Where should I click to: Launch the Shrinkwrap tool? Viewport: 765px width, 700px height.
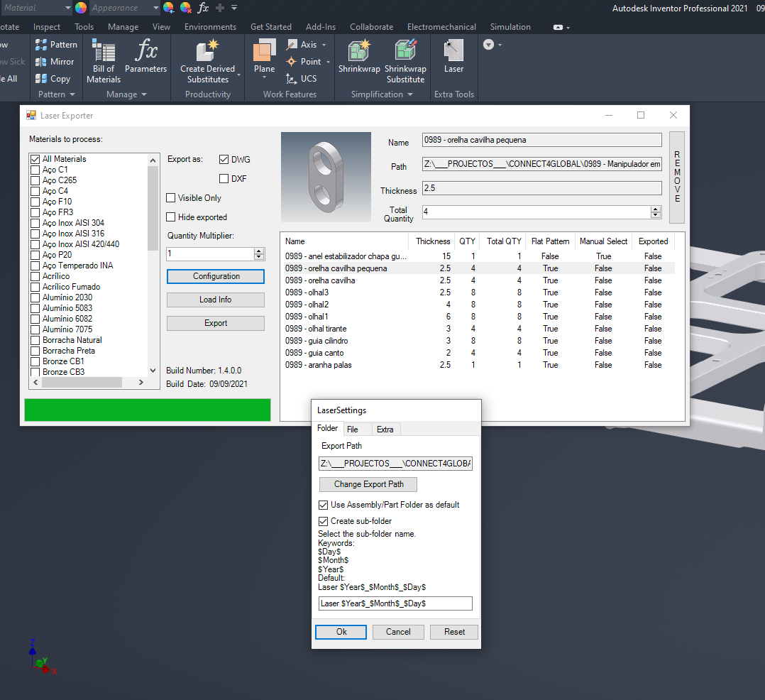click(x=359, y=55)
